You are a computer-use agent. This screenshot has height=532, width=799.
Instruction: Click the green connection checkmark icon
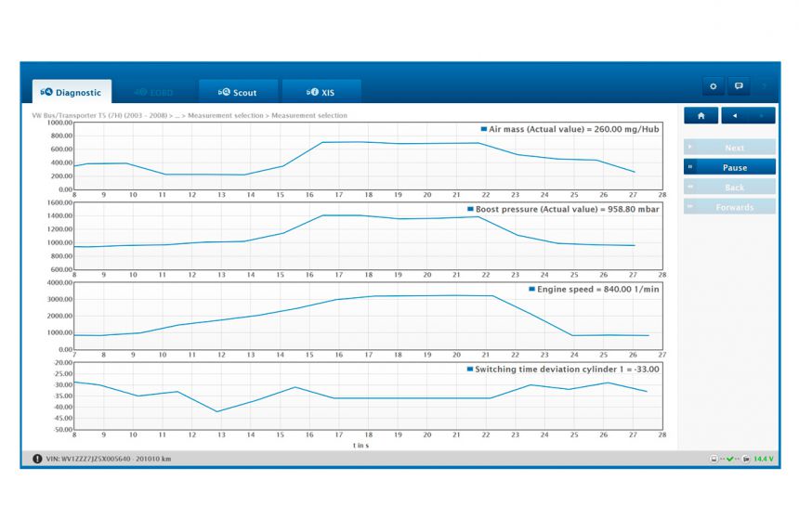(729, 460)
